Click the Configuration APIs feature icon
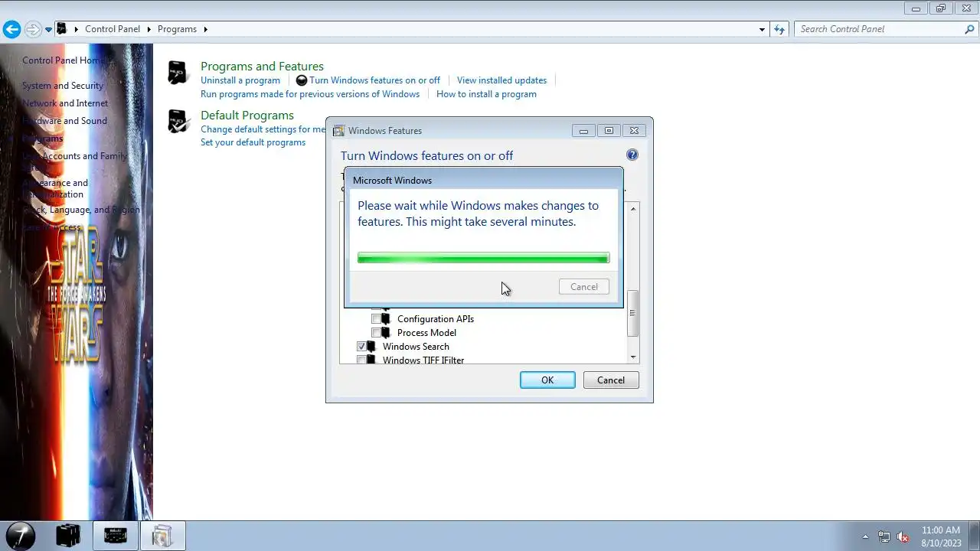 [386, 319]
